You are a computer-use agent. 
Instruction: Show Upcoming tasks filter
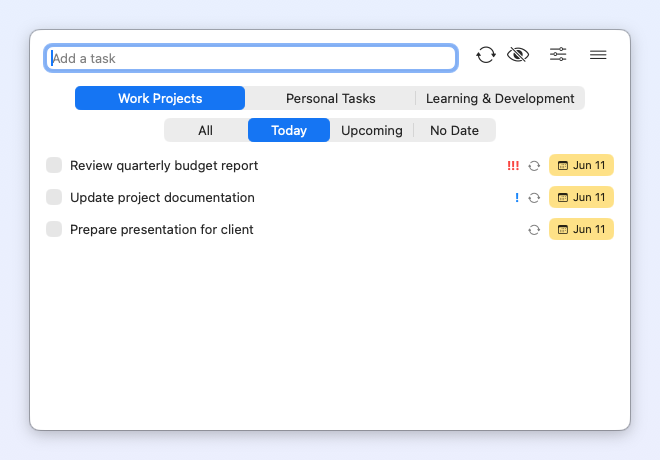[372, 130]
